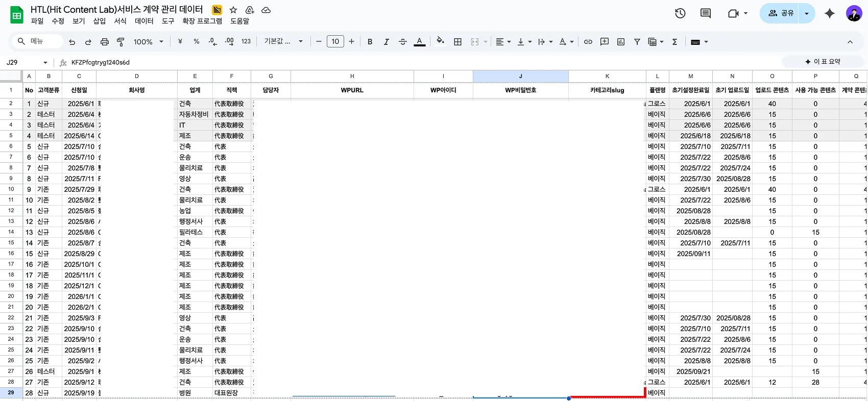Open the 데이터 menu
This screenshot has height=401, width=868.
coord(144,21)
